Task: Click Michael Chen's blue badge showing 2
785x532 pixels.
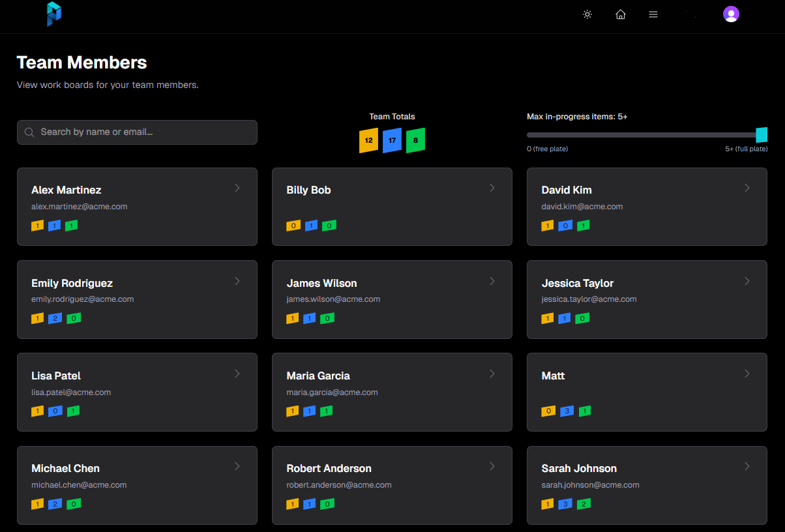Action: click(x=55, y=504)
